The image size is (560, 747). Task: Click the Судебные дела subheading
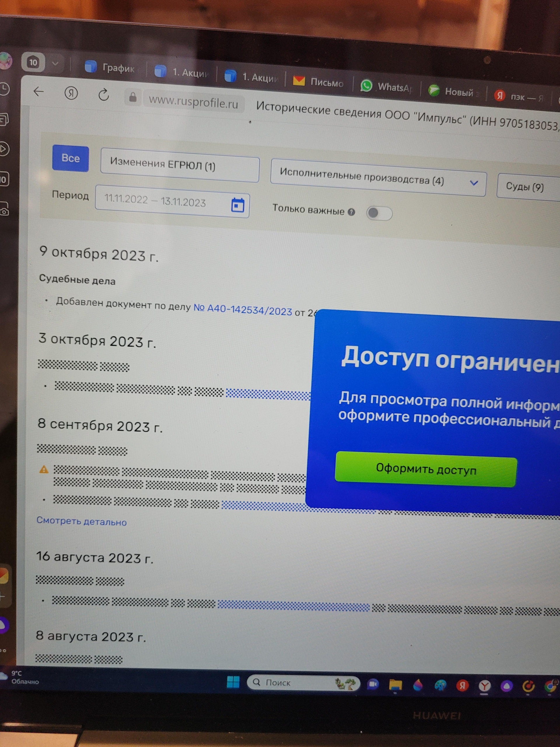point(77,280)
